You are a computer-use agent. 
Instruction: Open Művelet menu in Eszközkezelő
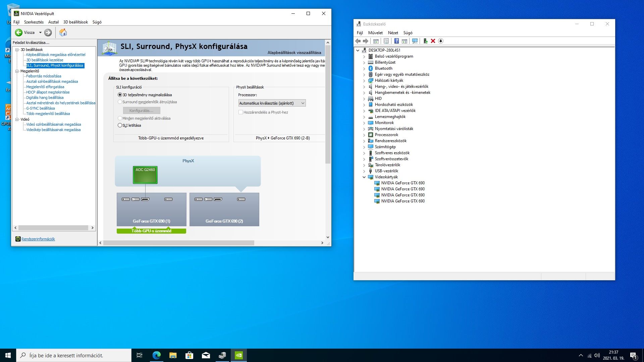tap(375, 33)
